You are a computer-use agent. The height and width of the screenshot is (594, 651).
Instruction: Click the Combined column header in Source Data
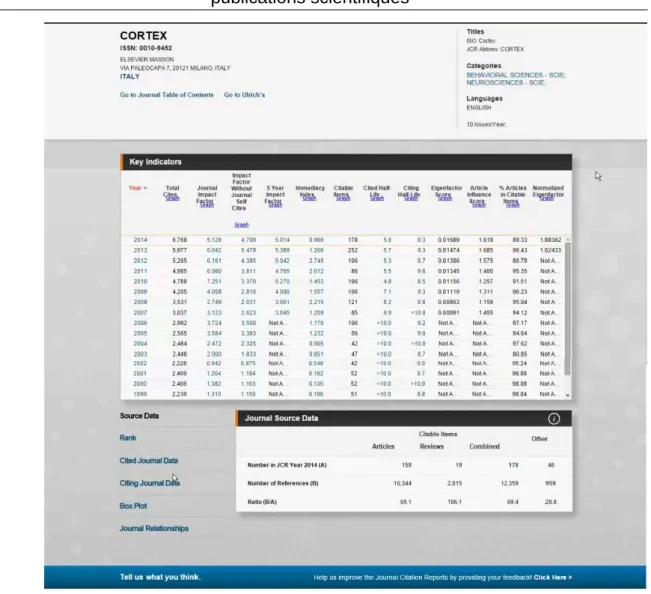484,447
